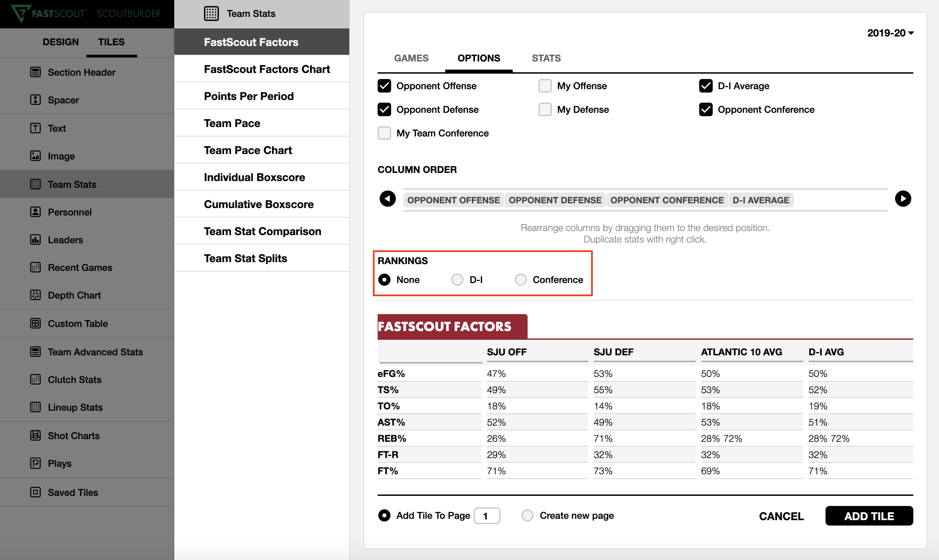Open the DESIGN tab
This screenshot has height=560, width=939.
point(61,42)
